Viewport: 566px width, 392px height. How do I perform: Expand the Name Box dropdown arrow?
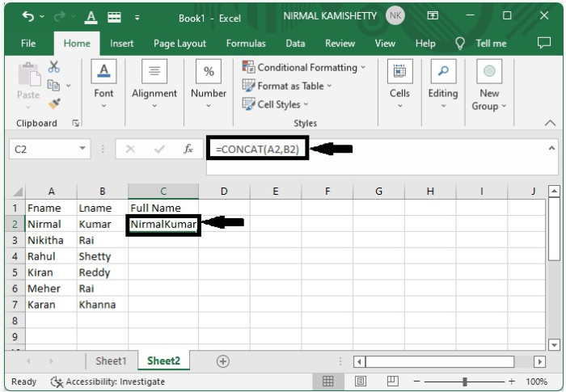pos(83,150)
